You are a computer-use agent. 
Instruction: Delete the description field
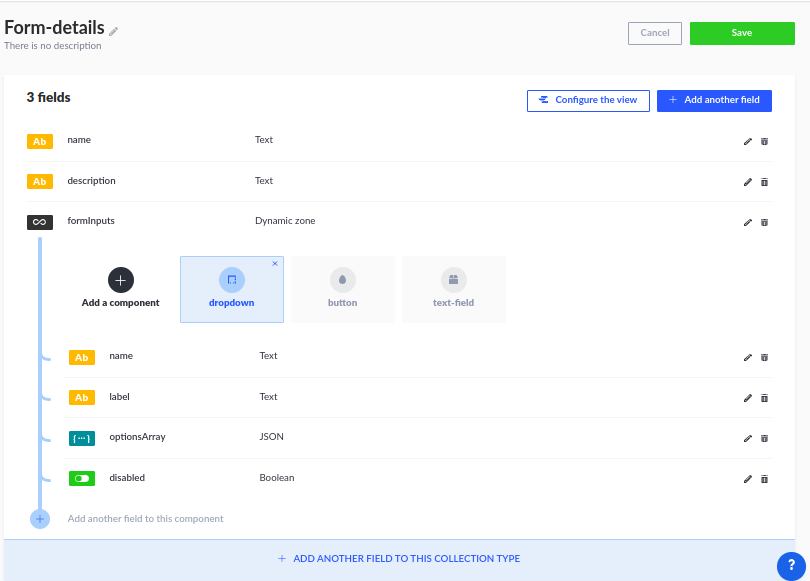point(765,182)
